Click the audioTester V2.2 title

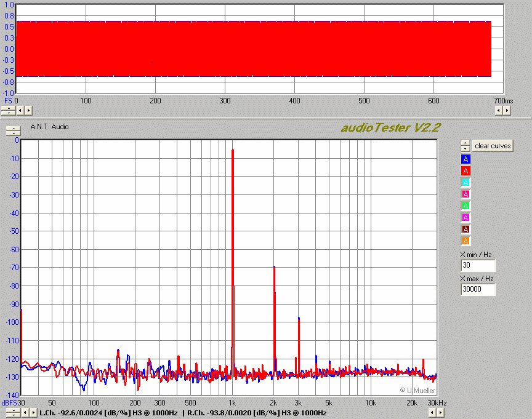[390, 128]
